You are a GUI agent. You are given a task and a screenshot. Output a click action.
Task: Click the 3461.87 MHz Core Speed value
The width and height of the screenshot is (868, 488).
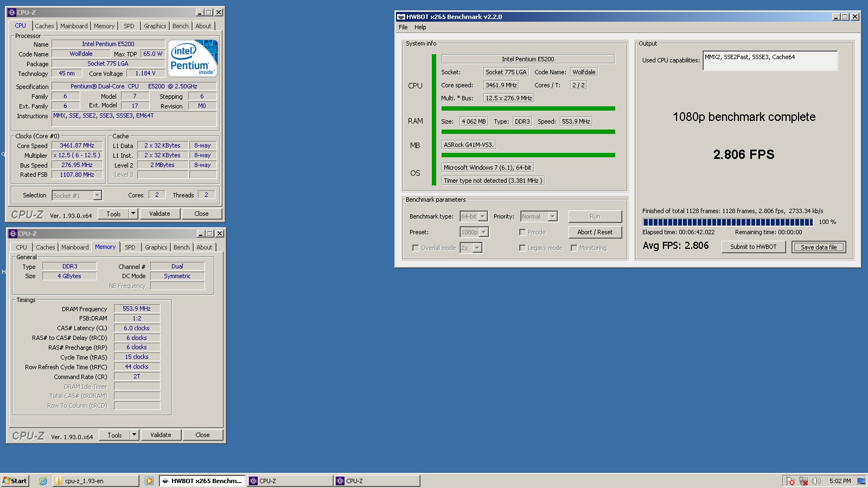point(77,145)
